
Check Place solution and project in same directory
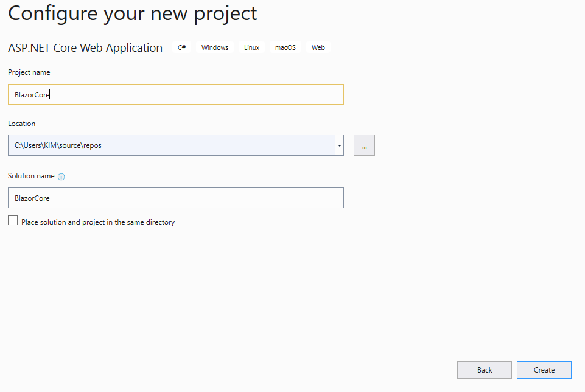(13, 220)
